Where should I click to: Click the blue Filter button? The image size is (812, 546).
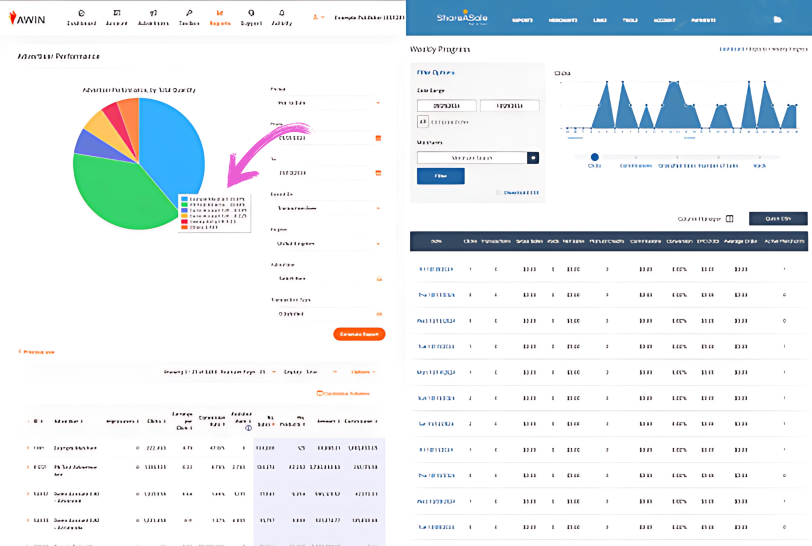point(441,176)
